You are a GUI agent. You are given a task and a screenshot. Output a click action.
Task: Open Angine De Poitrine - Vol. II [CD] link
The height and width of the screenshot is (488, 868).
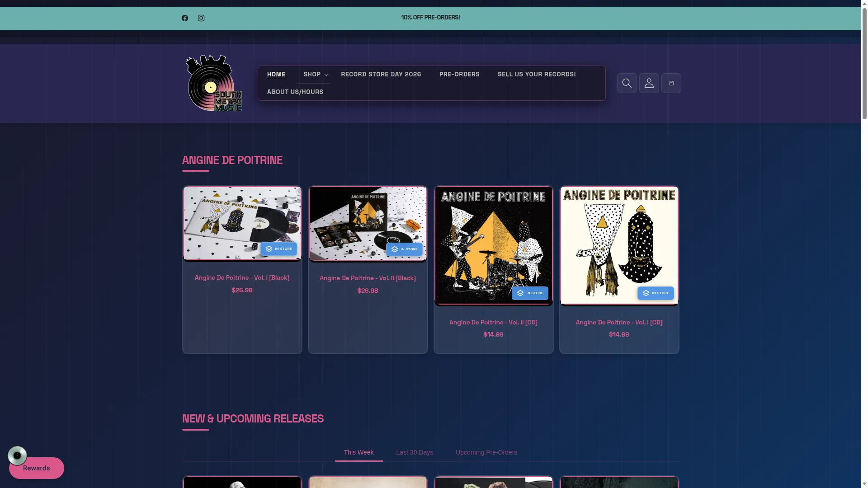click(x=493, y=323)
